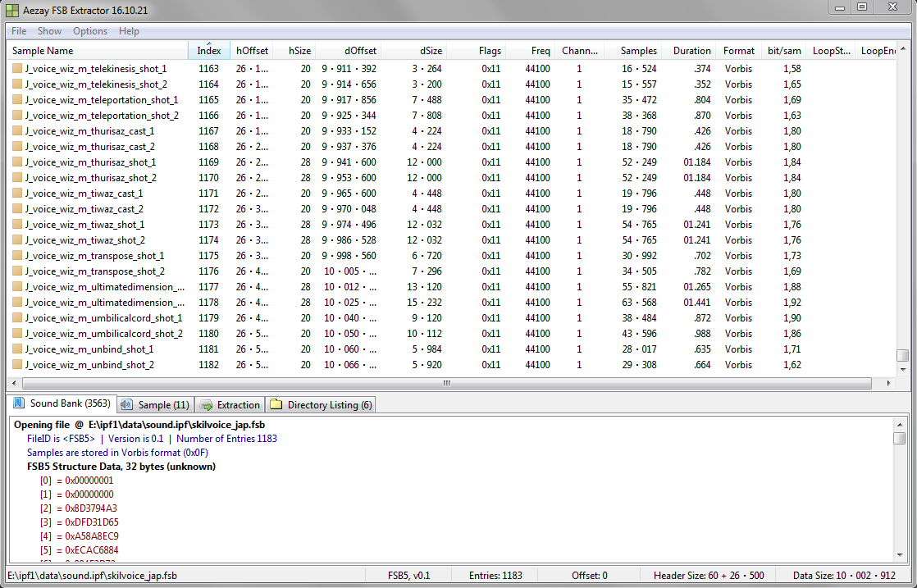Click icon of J_voice_wiz_m_transpose_shot_2
This screenshot has width=917, height=588.
(17, 271)
